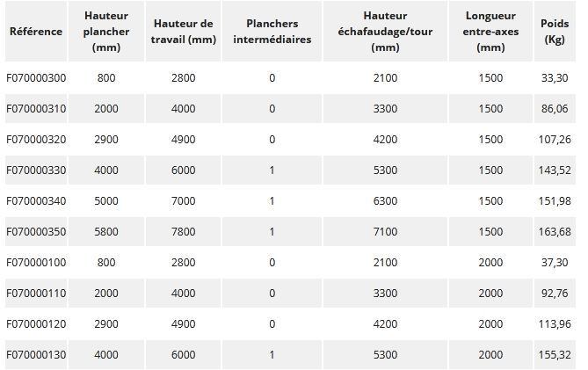Viewport: 588px width, 370px height.
Task: Select reference F070000320 cell
Action: [x=36, y=140]
